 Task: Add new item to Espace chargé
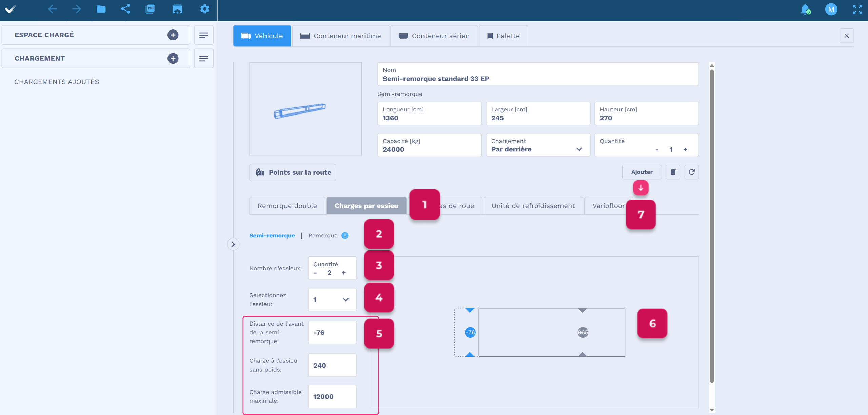(173, 35)
